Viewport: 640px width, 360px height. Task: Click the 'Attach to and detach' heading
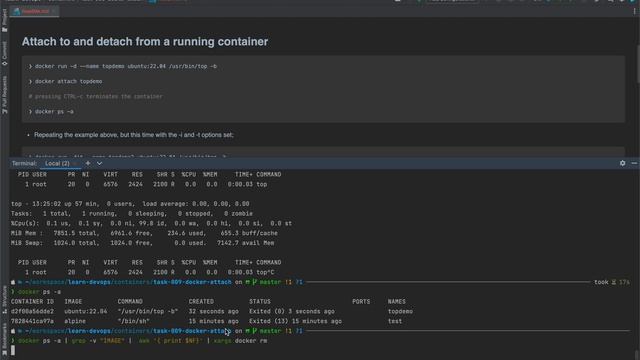coord(145,42)
